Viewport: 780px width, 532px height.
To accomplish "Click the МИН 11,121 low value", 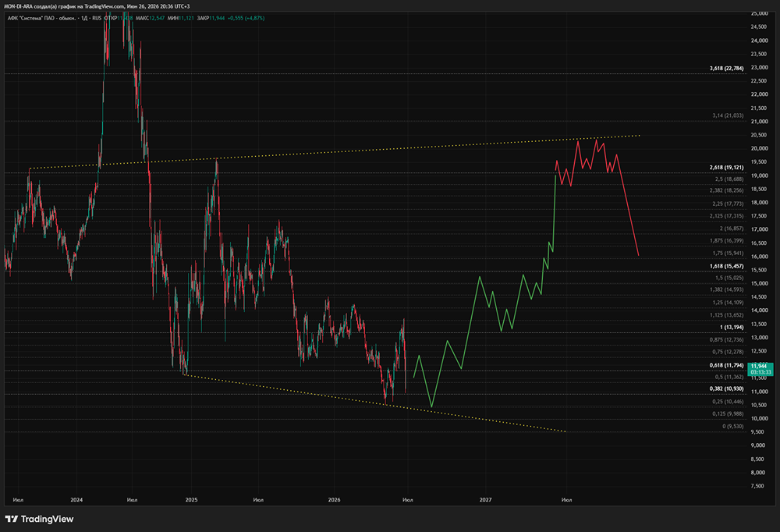I will [x=181, y=18].
